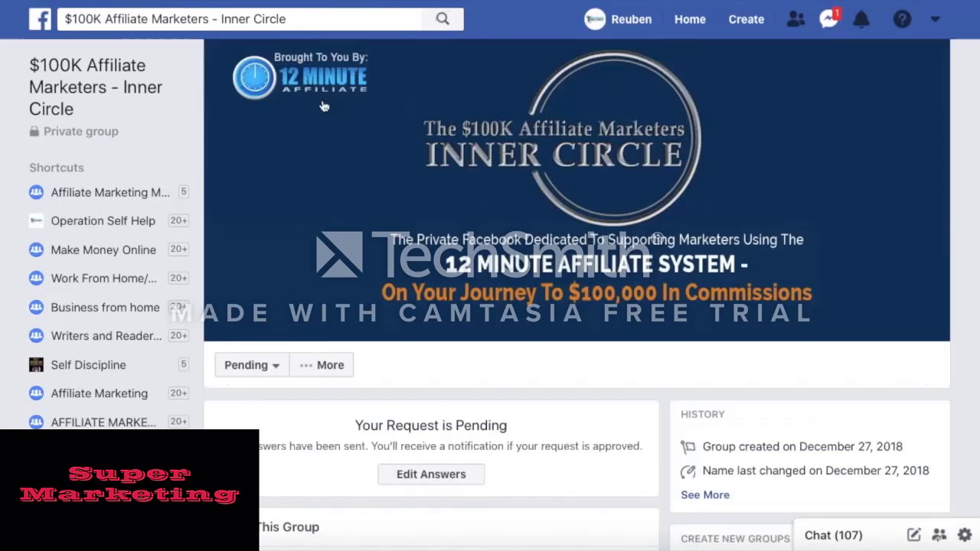Screen dimensions: 980x551
Task: Click Operation Self Help thumbnail icon
Action: pos(36,220)
